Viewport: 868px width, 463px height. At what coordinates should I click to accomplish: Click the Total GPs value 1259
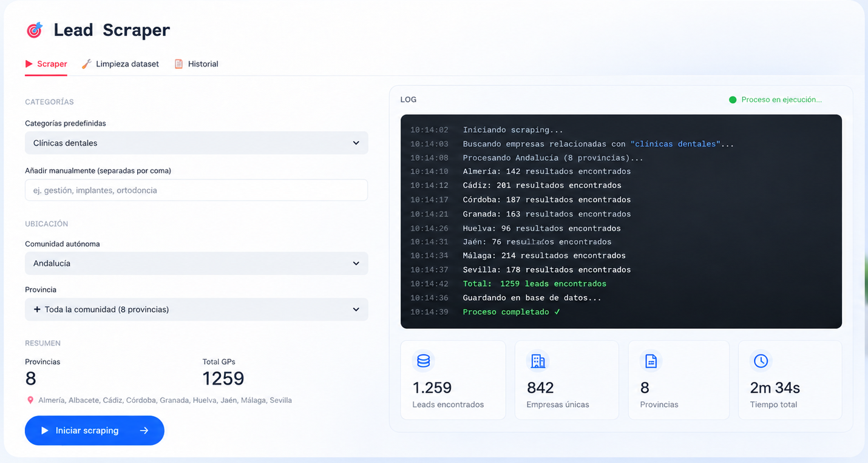click(x=223, y=379)
